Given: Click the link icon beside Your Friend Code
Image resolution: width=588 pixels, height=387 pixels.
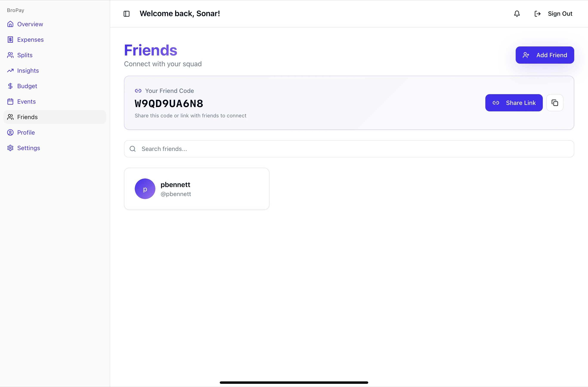Looking at the screenshot, I should (138, 91).
